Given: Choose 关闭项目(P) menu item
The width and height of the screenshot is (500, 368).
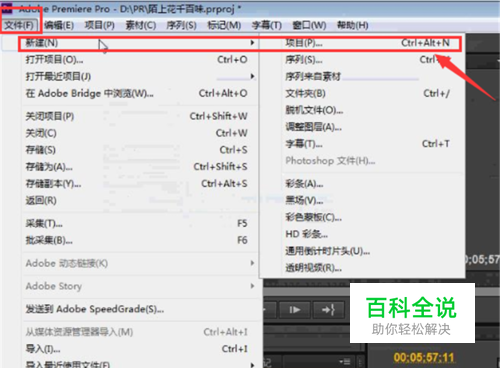Looking at the screenshot, I should (x=140, y=116).
